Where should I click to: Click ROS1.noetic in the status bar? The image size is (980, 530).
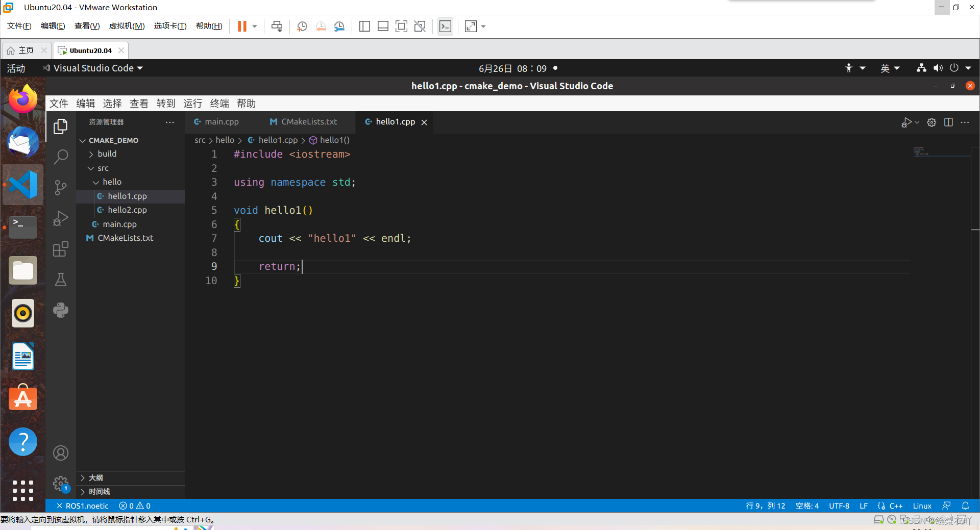[82, 506]
